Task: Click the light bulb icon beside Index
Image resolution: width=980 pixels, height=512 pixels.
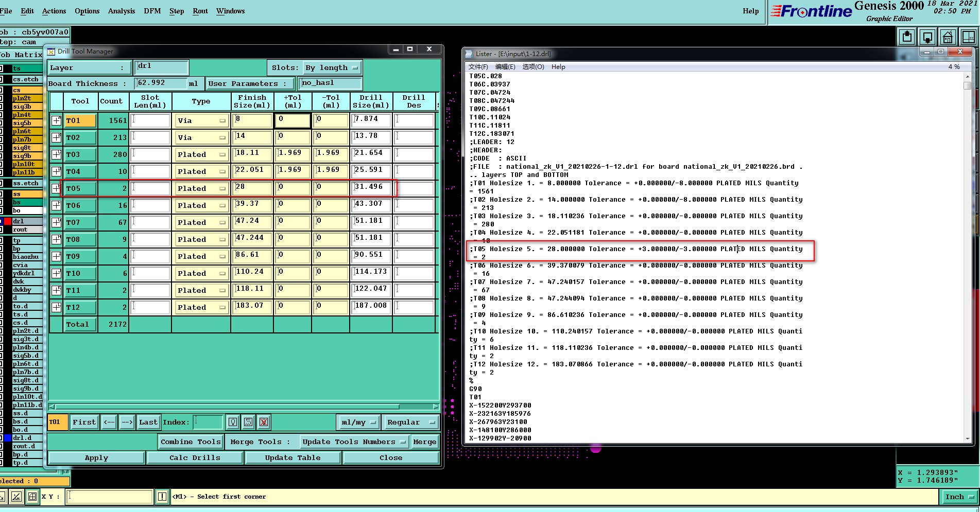Action: click(x=233, y=422)
